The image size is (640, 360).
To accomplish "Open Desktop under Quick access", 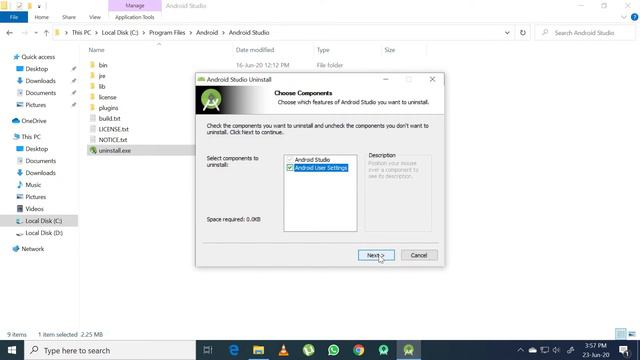I will 36,69.
